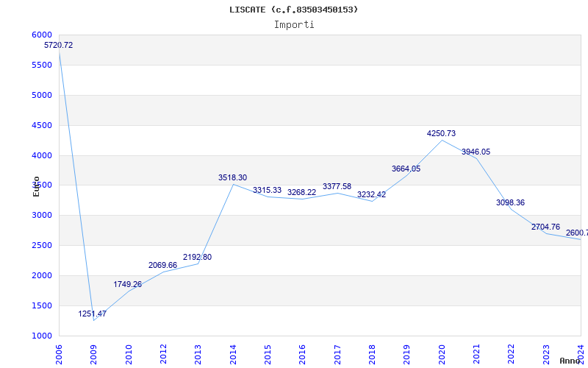Click the data label 3377.58

point(337,186)
